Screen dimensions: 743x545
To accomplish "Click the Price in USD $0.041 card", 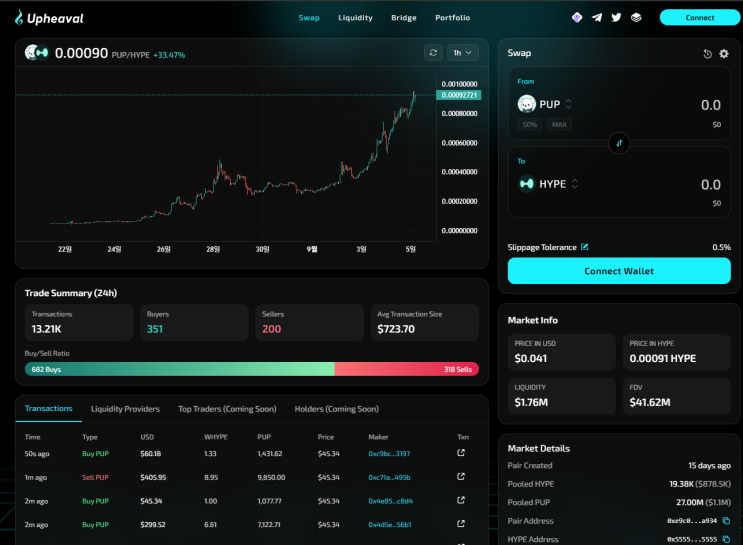I will 562,352.
